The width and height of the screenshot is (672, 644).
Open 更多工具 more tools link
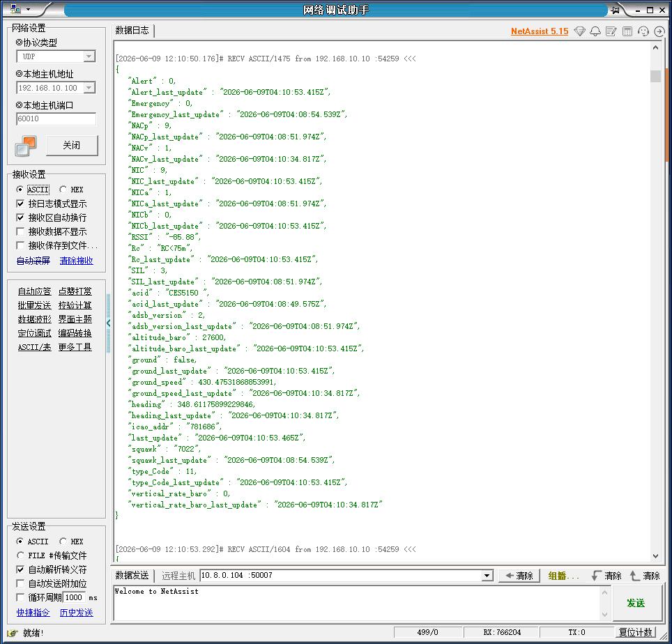75,347
